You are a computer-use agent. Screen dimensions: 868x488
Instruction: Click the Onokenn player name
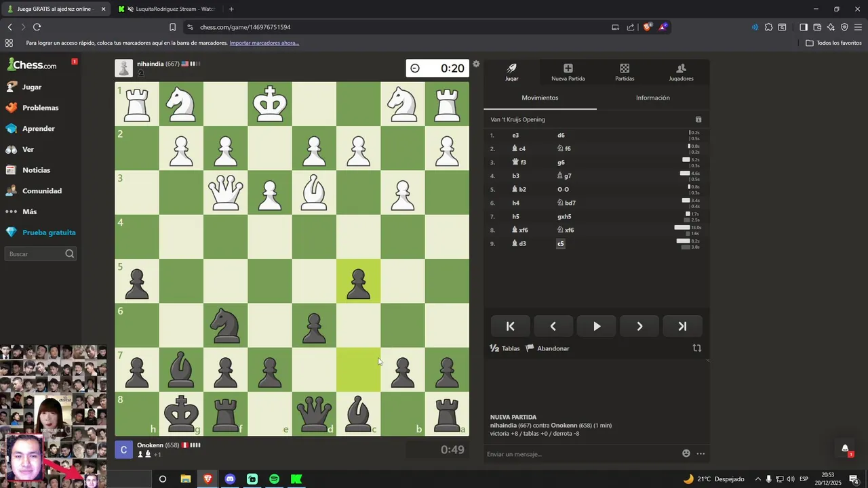coord(150,445)
